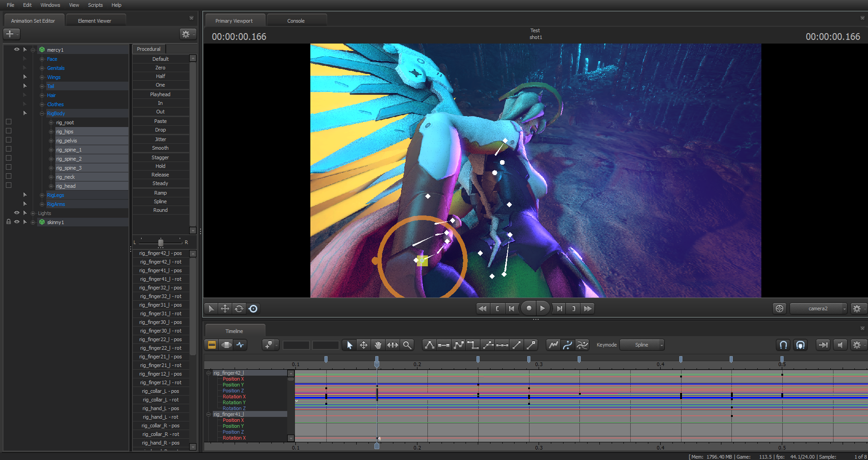The image size is (868, 460).
Task: Open the camera2 camera selector dropdown
Action: pos(818,309)
